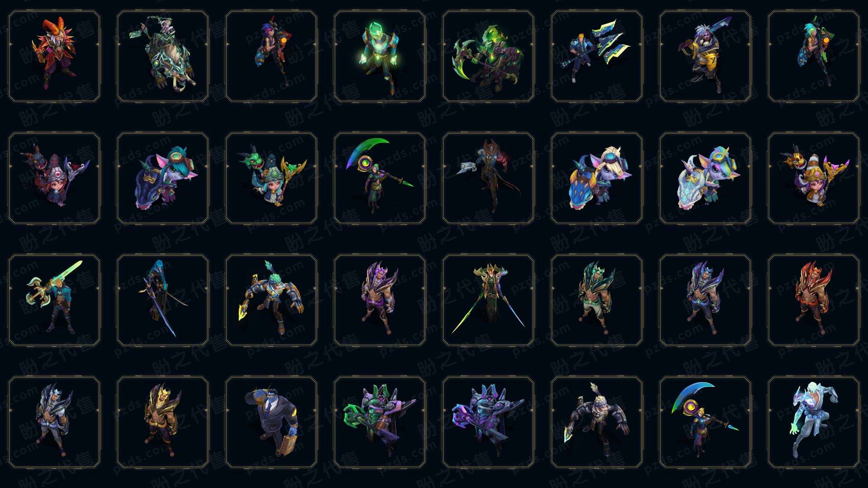The width and height of the screenshot is (868, 488).
Task: Choose the blonde hero holding green ornate greatsword
Action: click(x=54, y=300)
